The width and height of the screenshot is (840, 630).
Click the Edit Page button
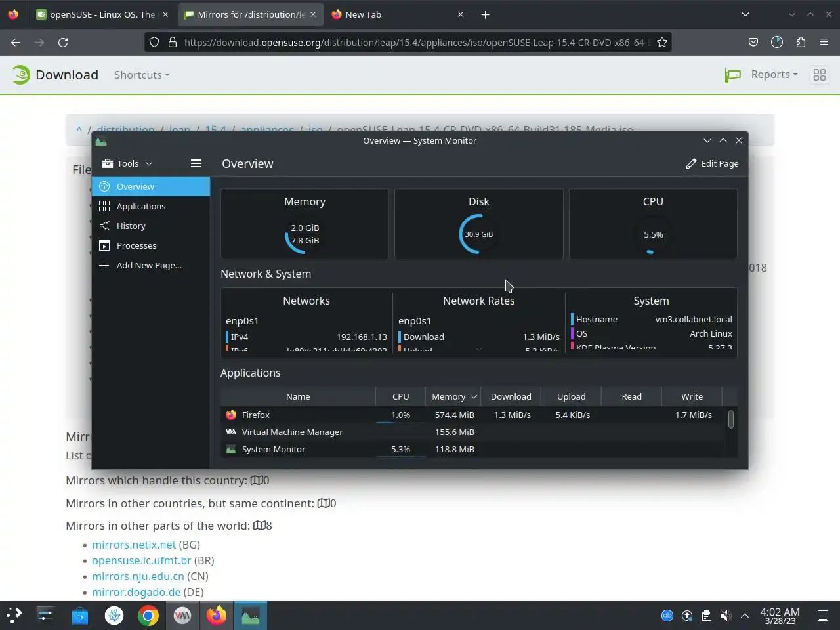click(x=712, y=163)
